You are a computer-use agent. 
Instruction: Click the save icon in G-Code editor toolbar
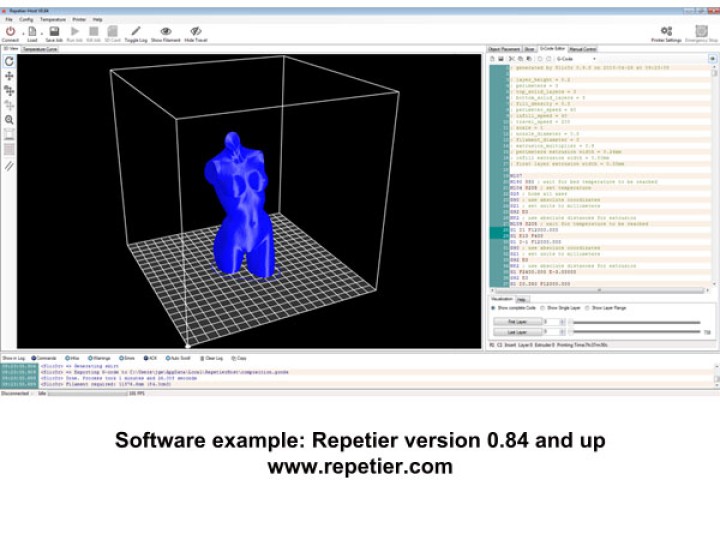(x=501, y=59)
